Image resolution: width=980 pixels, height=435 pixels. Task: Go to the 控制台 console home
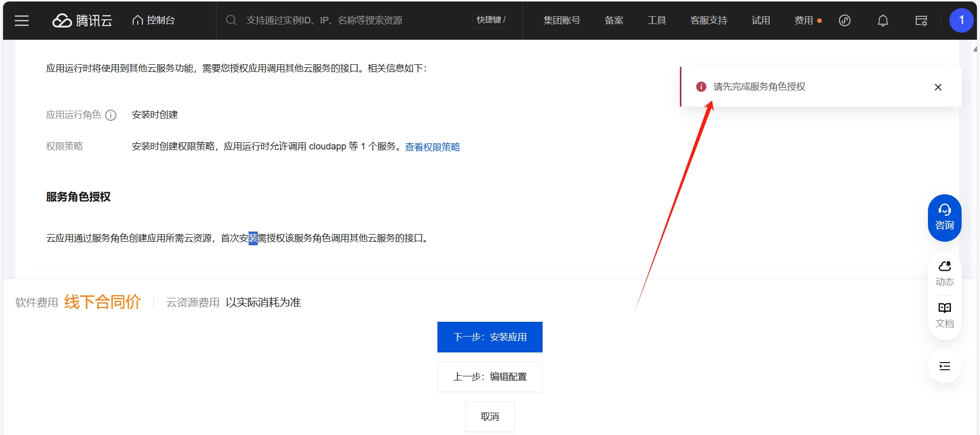tap(154, 20)
